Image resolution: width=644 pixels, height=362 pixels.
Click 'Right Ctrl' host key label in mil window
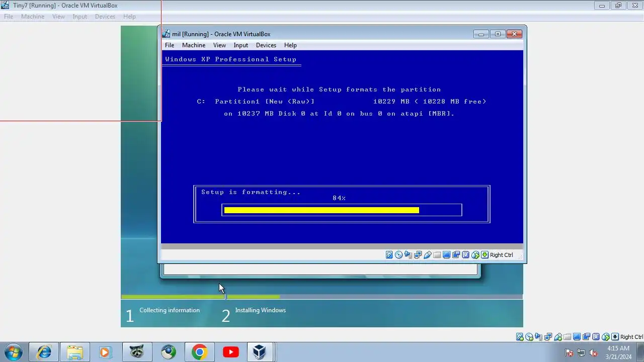(502, 255)
